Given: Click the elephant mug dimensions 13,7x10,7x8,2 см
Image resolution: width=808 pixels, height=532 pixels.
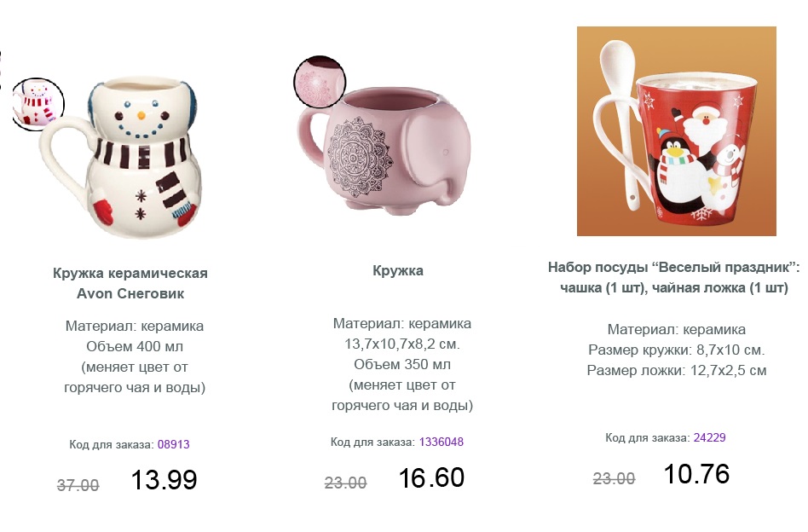Looking at the screenshot, I should pos(402,344).
